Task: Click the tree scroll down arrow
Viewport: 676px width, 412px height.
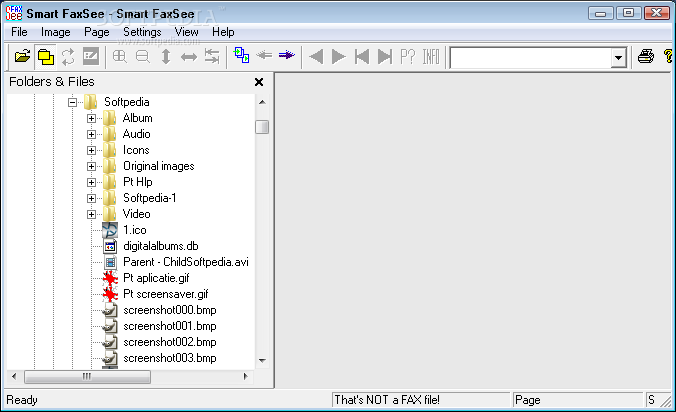Action: [x=262, y=360]
